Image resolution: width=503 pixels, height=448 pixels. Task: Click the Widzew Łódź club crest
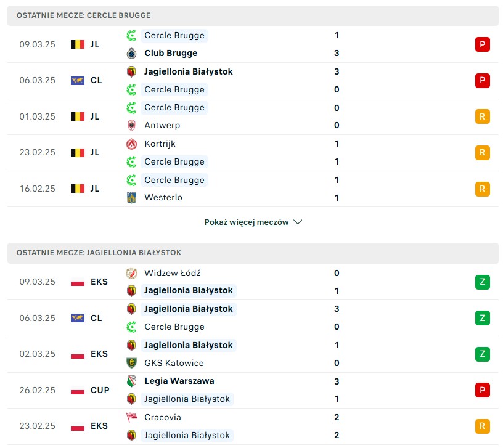131,273
